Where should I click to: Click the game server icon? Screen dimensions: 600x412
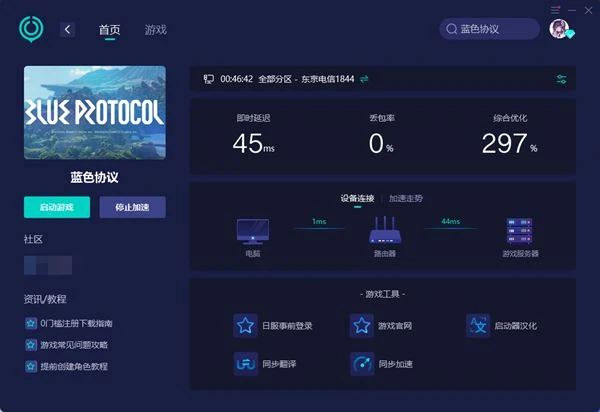(519, 231)
